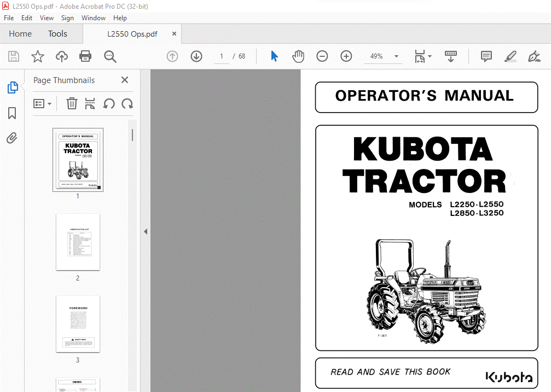Open the Find text magnifier icon

(109, 56)
